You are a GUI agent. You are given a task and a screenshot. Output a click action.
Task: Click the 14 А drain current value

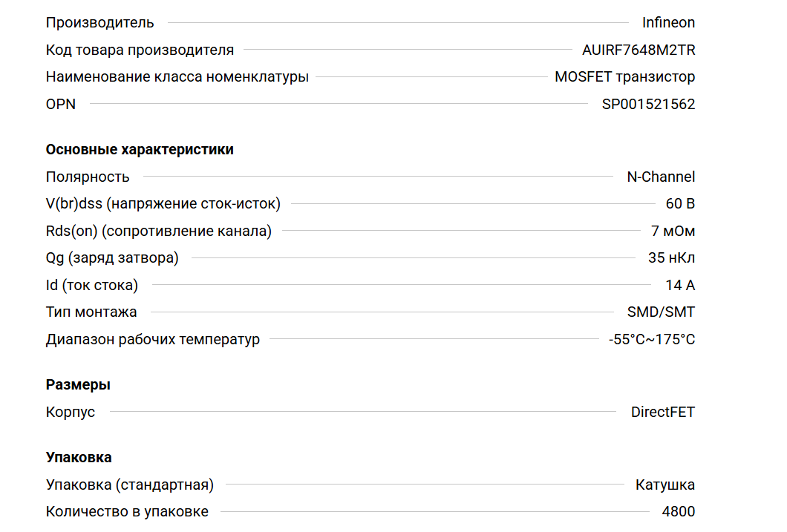click(x=680, y=285)
